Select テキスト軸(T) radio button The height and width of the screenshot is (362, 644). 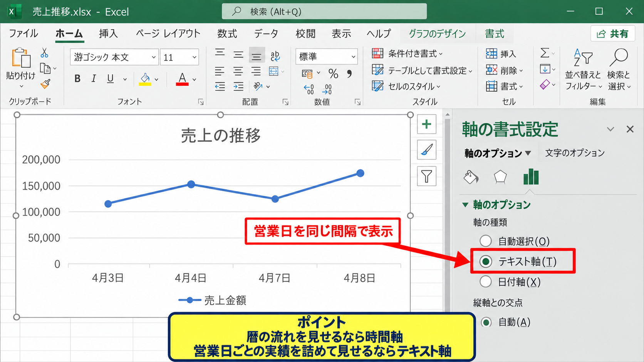pos(486,262)
